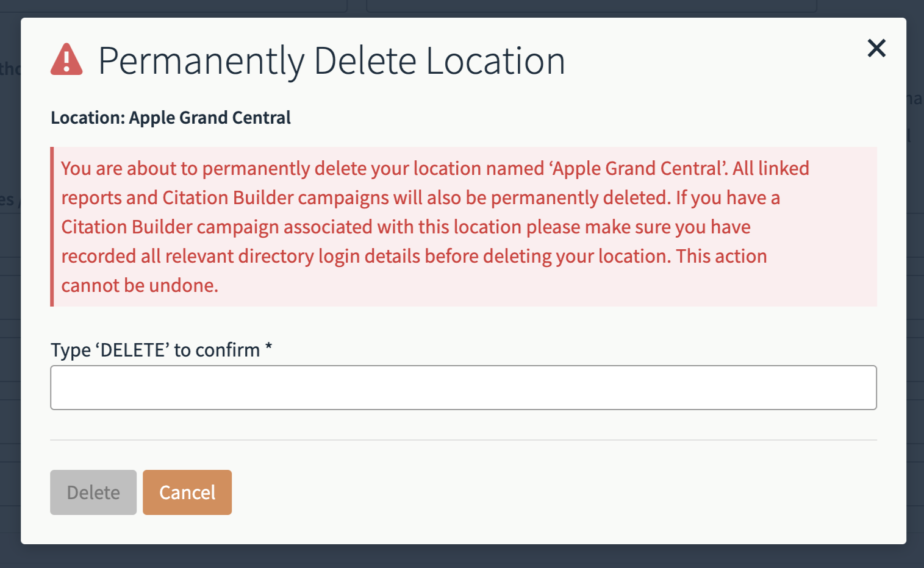The image size is (924, 568).
Task: Click the red left border of warning
Action: click(52, 227)
